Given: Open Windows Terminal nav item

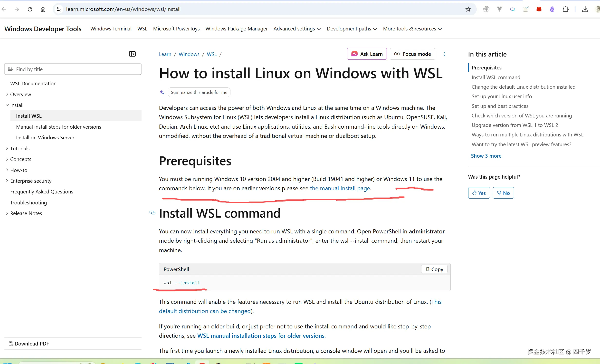Looking at the screenshot, I should coord(111,29).
